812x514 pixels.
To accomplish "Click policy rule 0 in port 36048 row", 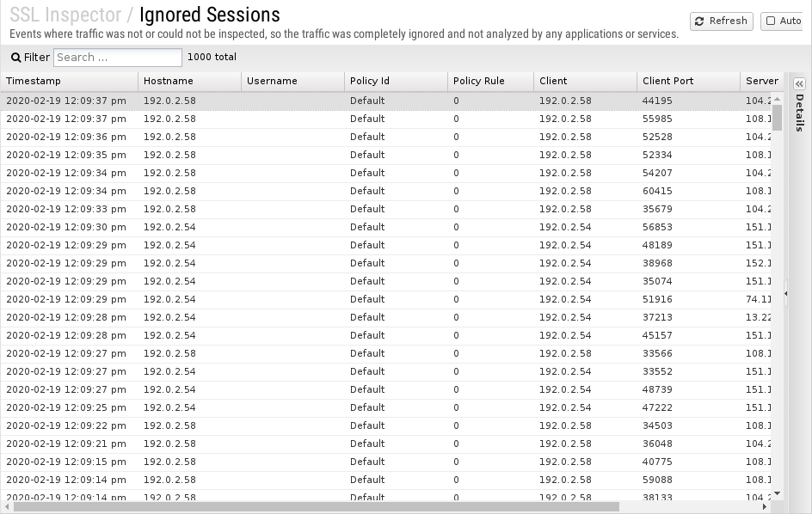I will tap(456, 444).
